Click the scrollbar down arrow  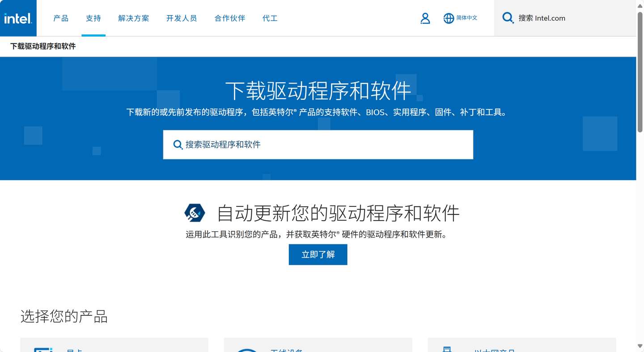[x=640, y=346]
